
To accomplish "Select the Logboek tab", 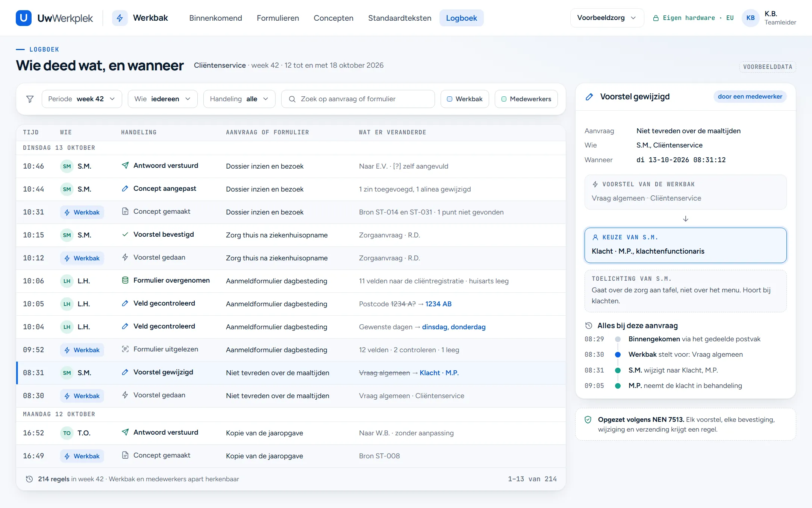I will tap(461, 18).
